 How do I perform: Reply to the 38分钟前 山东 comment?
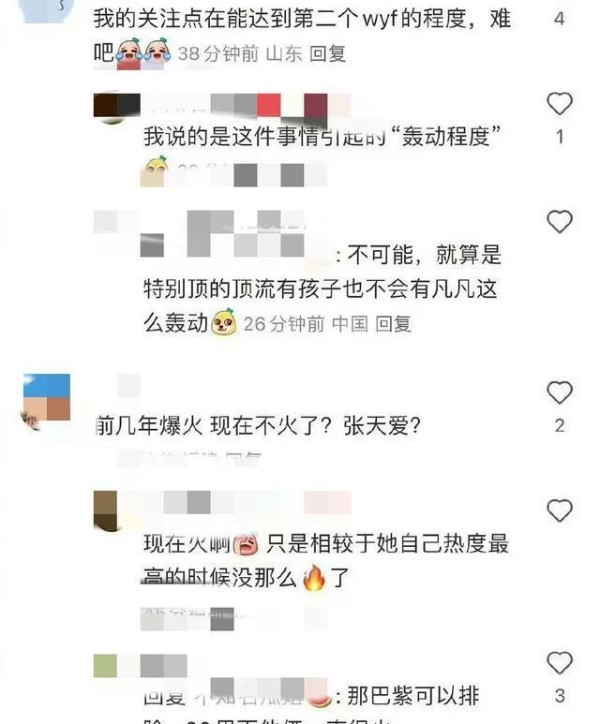pyautogui.click(x=327, y=54)
